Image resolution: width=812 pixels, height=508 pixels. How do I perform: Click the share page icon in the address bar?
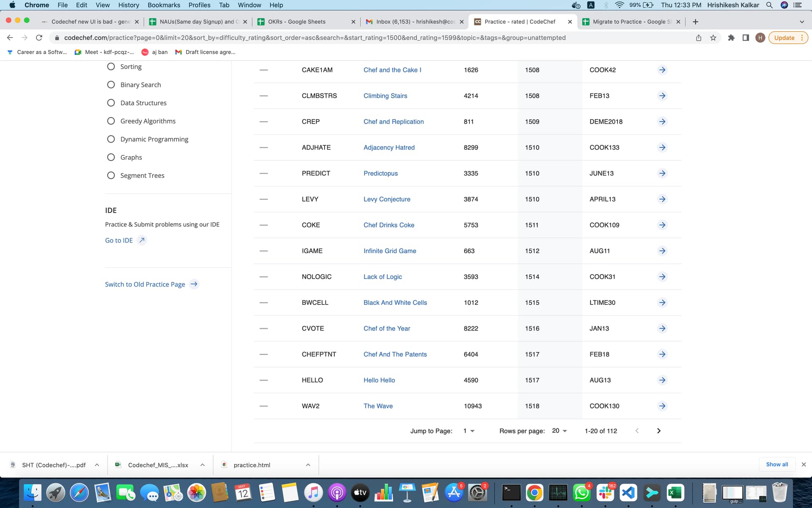699,38
